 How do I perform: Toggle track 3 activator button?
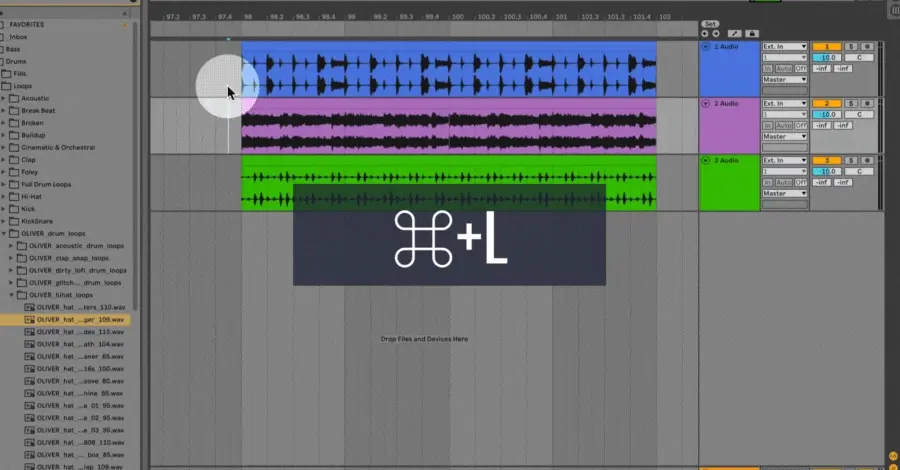pyautogui.click(x=827, y=160)
